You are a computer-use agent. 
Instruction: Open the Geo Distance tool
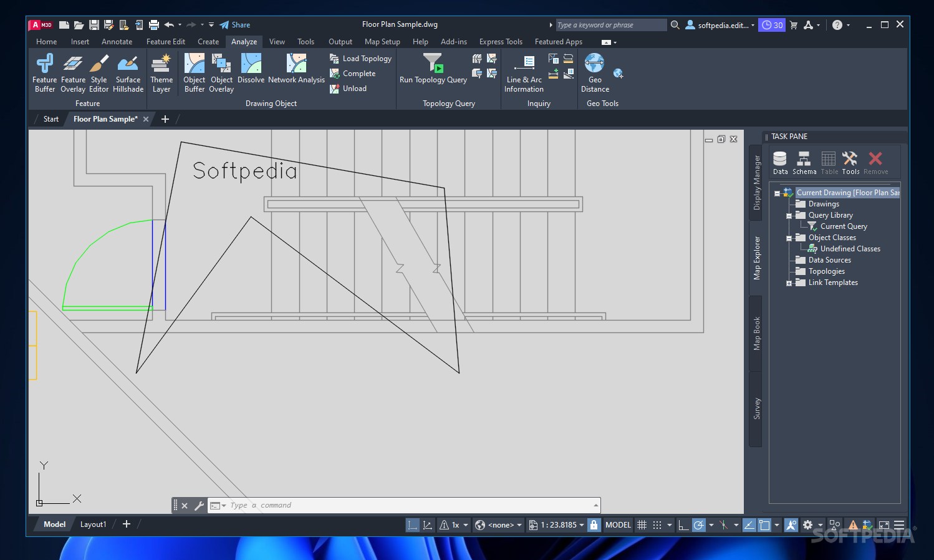click(x=595, y=73)
